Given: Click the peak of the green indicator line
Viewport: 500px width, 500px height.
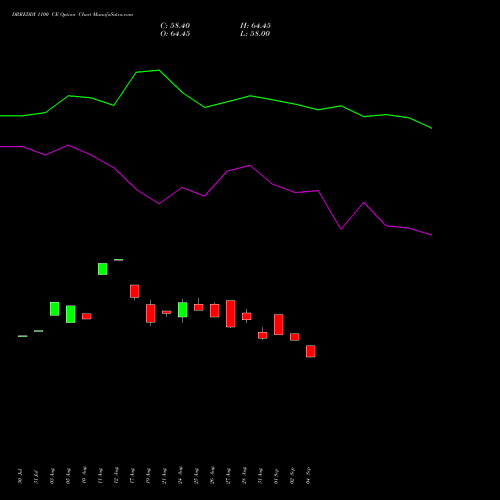Looking at the screenshot, I should (159, 70).
